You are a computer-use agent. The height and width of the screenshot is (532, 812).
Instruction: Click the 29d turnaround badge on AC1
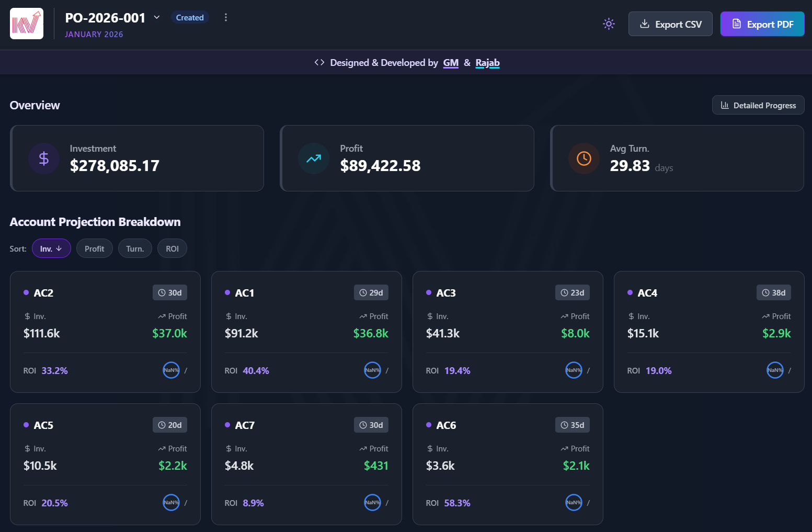pyautogui.click(x=371, y=292)
